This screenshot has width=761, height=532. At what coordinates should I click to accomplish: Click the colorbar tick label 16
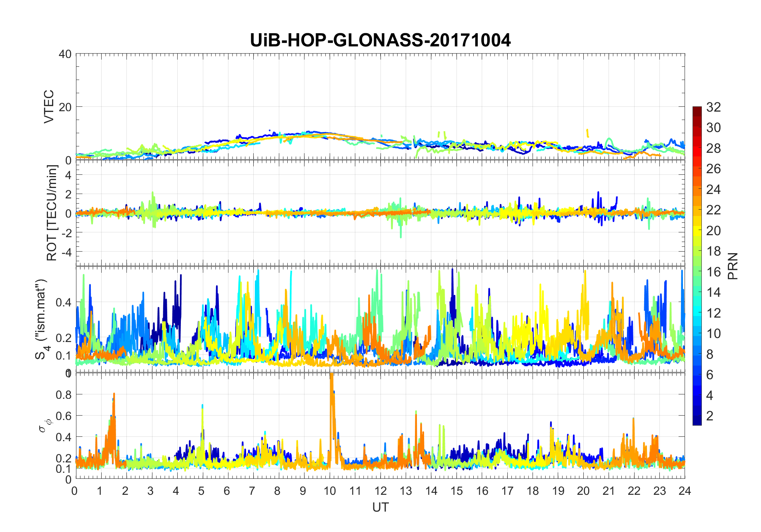(x=713, y=272)
